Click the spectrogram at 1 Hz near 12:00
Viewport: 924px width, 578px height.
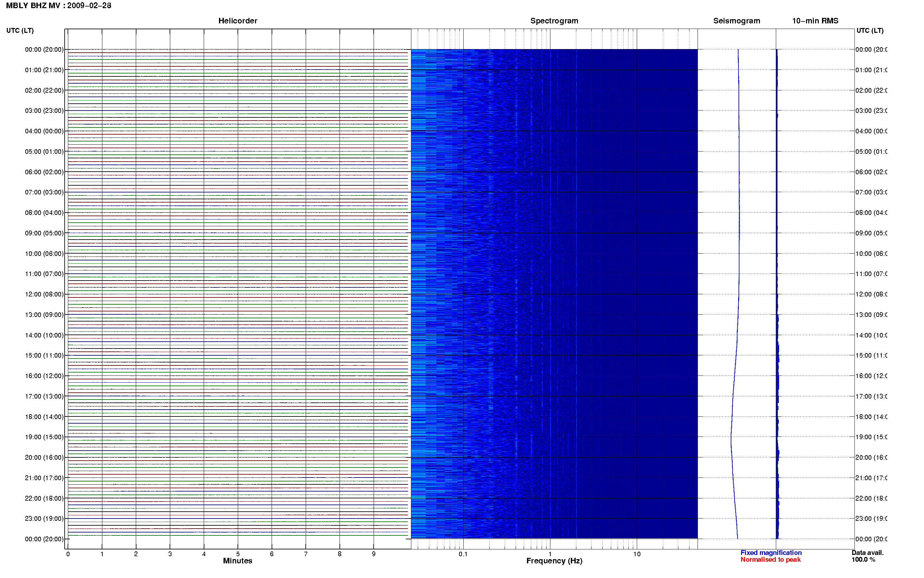[x=550, y=294]
